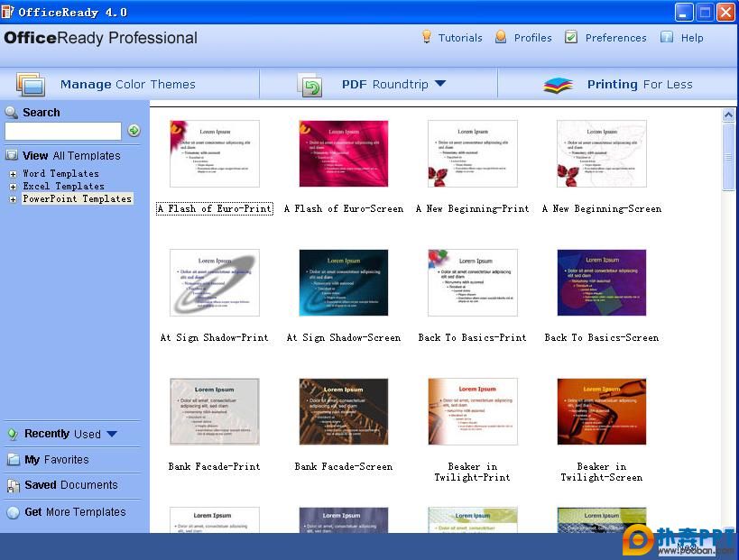Select Back To Basics-Screen thumbnail
This screenshot has width=739, height=560.
point(602,282)
